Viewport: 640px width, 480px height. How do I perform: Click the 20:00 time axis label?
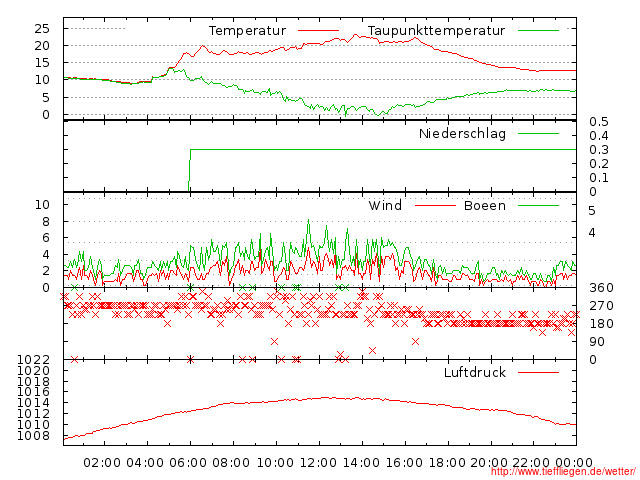489,462
